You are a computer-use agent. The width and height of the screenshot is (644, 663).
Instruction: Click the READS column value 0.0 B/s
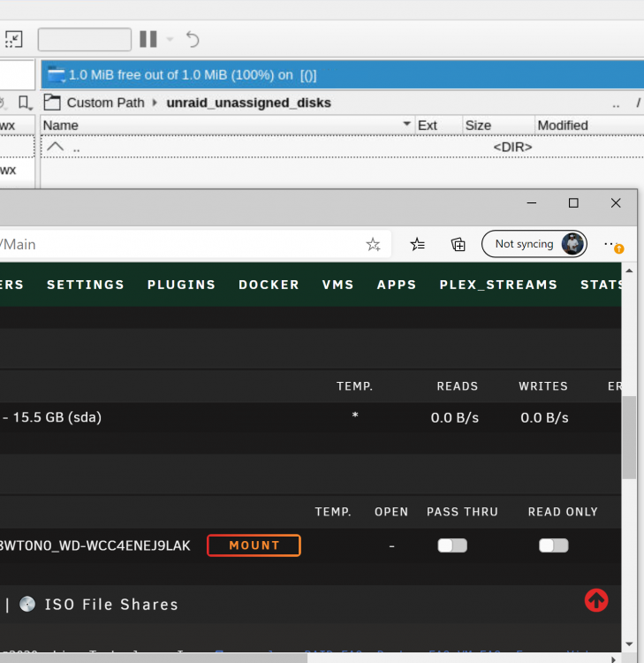pyautogui.click(x=455, y=418)
